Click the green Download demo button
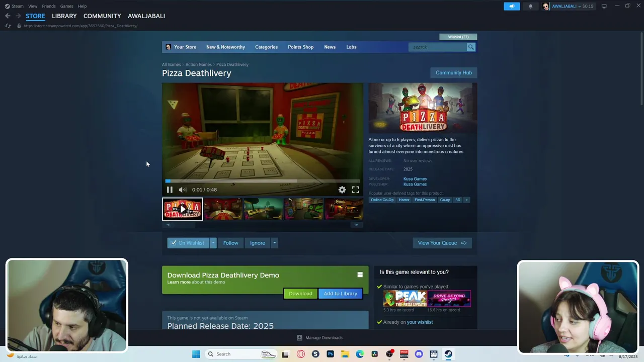644x362 pixels. click(300, 294)
